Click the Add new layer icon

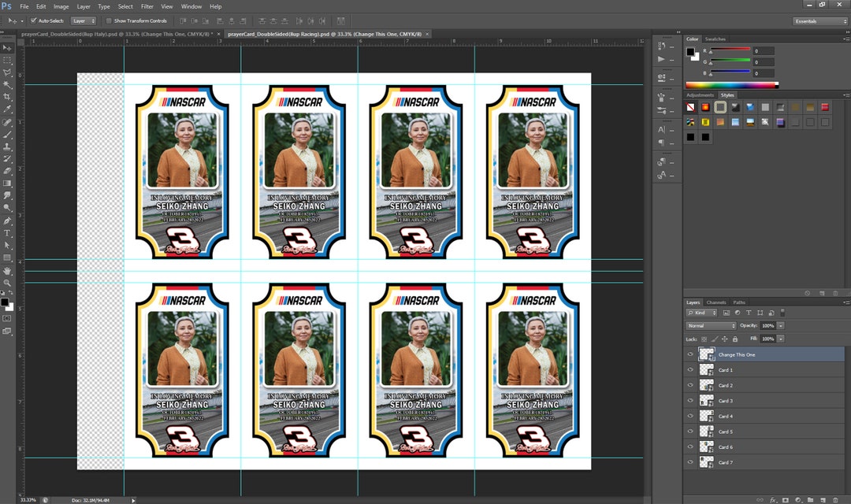tap(822, 499)
